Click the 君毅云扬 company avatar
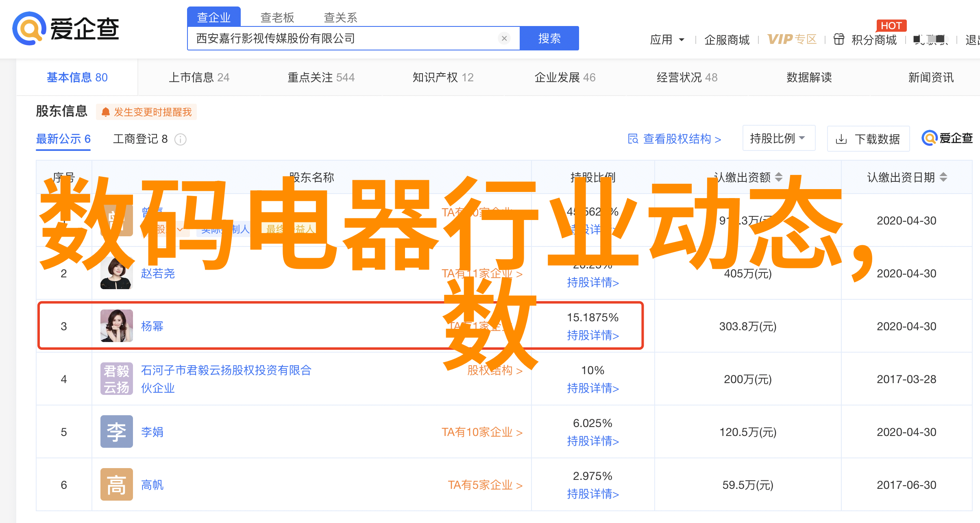This screenshot has height=523, width=980. point(117,379)
